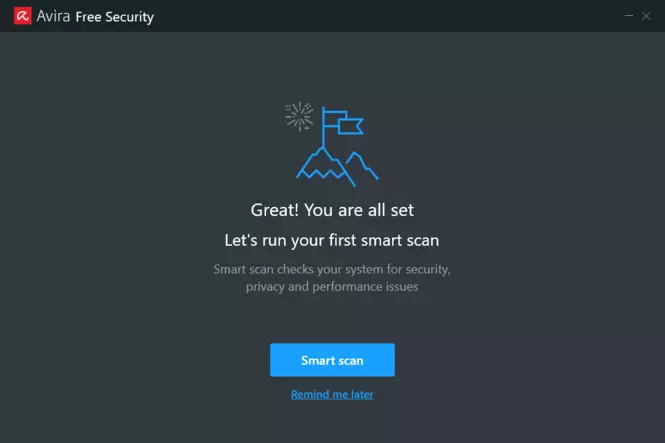The height and width of the screenshot is (443, 665).
Task: Click the large blue mountain peak
Action: pos(325,166)
